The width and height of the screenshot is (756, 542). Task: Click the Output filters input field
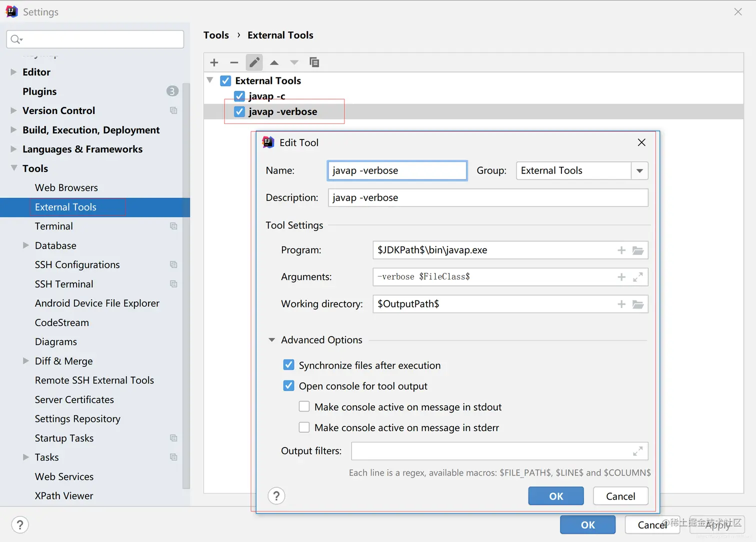coord(499,451)
